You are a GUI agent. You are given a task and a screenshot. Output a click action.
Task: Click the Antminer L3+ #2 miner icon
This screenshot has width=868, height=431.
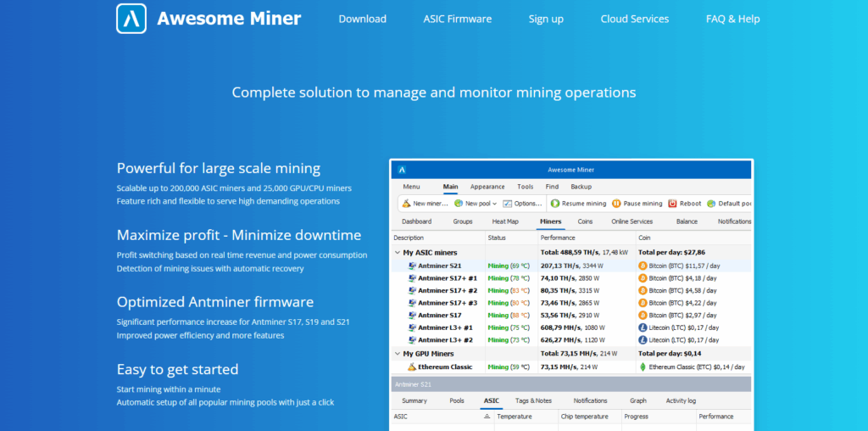pyautogui.click(x=412, y=339)
